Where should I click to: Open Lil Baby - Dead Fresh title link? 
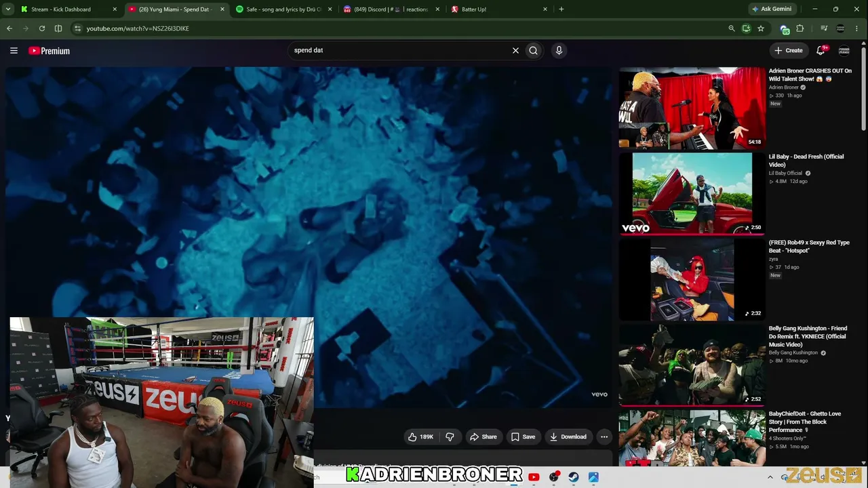point(806,161)
